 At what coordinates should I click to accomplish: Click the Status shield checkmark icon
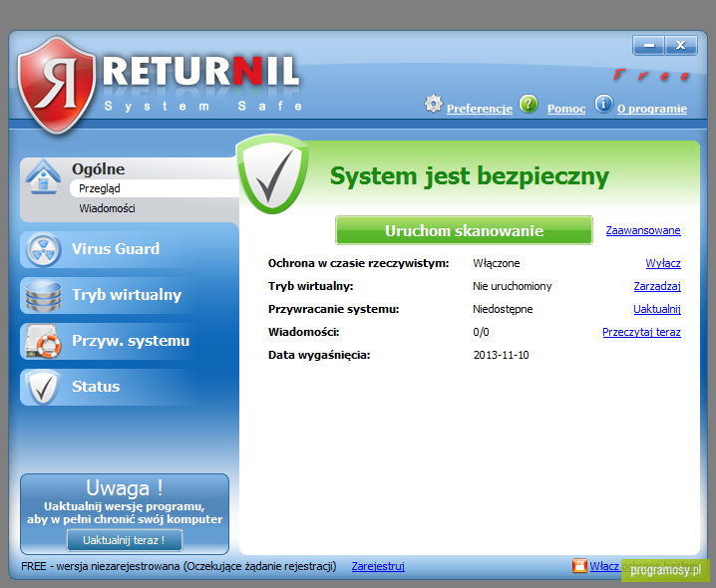(43, 387)
